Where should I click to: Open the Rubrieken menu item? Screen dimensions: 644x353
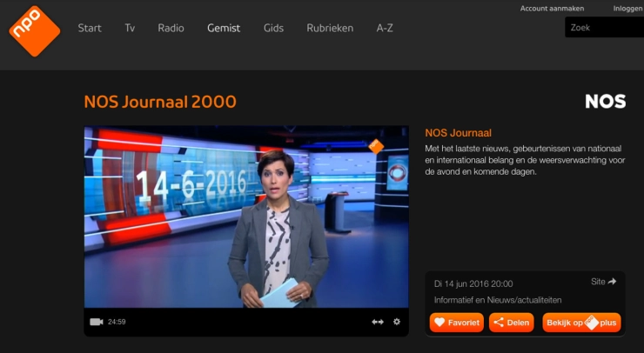coord(330,28)
